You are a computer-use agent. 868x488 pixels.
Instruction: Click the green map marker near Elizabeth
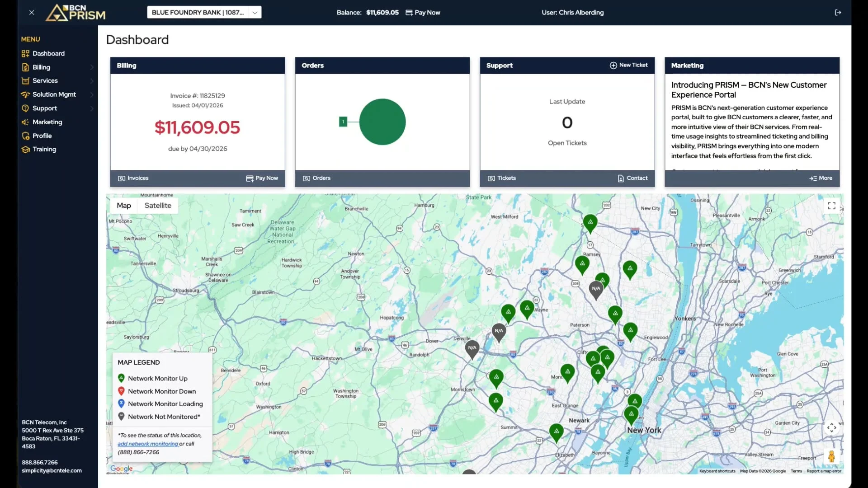point(557,432)
